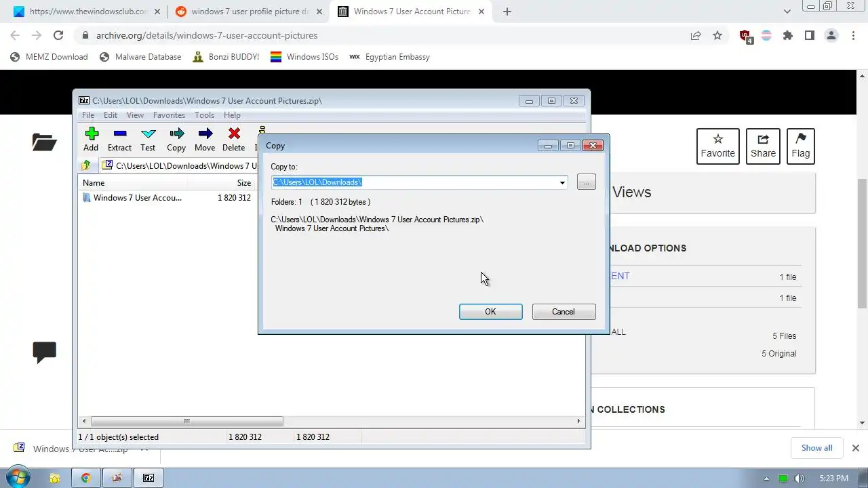Screen dimensions: 868x488
Task: Close the downloads bar
Action: 855,448
